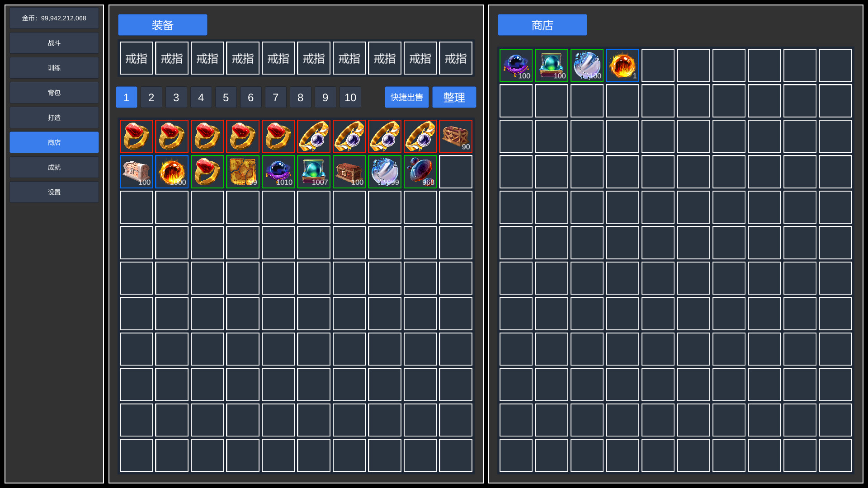868x488 pixels.
Task: Click the first 戒指 equipment slot
Action: [136, 58]
